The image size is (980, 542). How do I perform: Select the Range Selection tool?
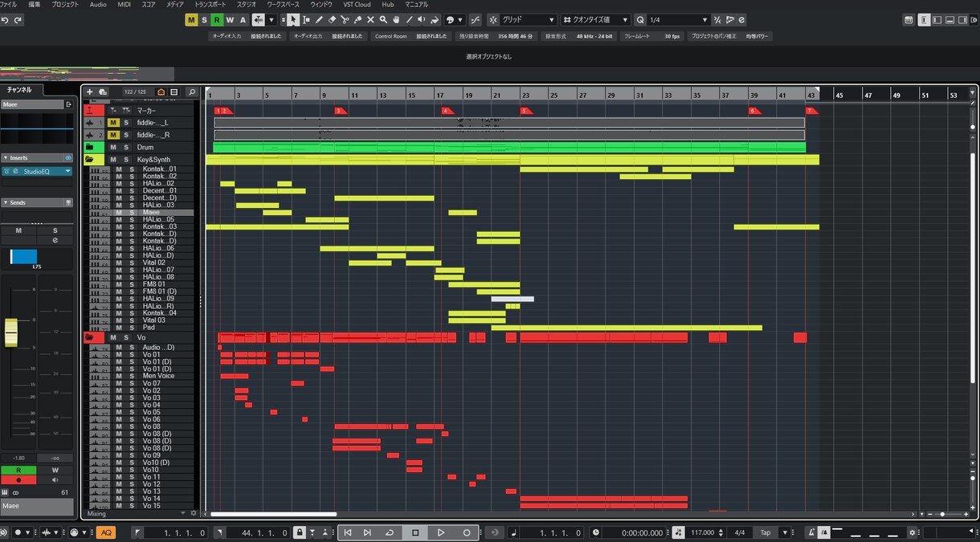[306, 19]
